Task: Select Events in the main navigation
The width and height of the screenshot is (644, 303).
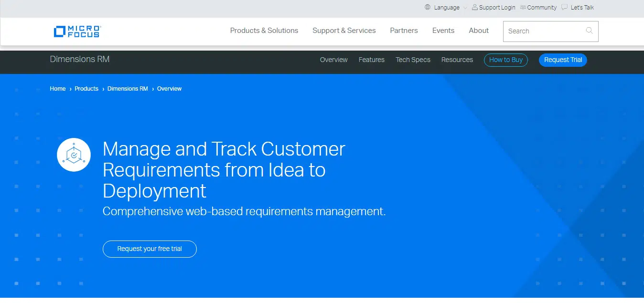Action: coord(443,31)
